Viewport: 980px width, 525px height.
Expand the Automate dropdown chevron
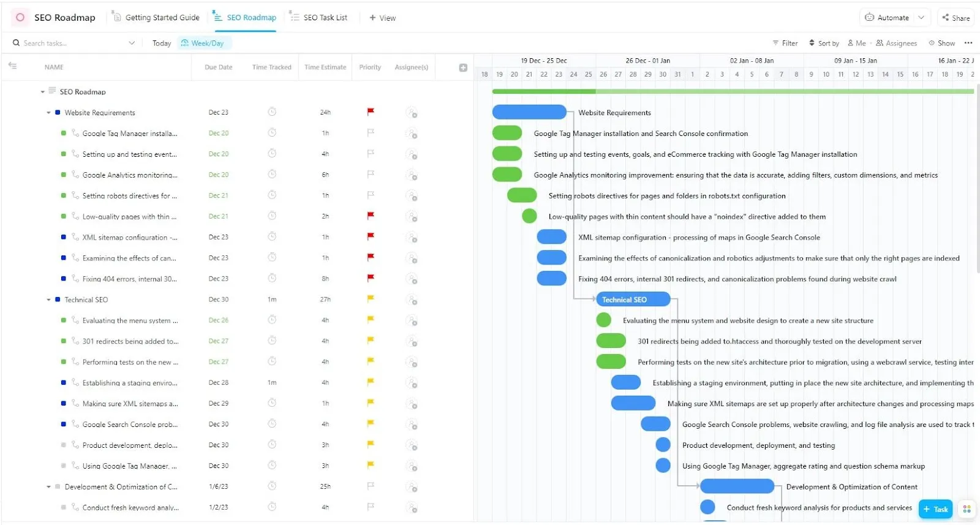click(921, 18)
